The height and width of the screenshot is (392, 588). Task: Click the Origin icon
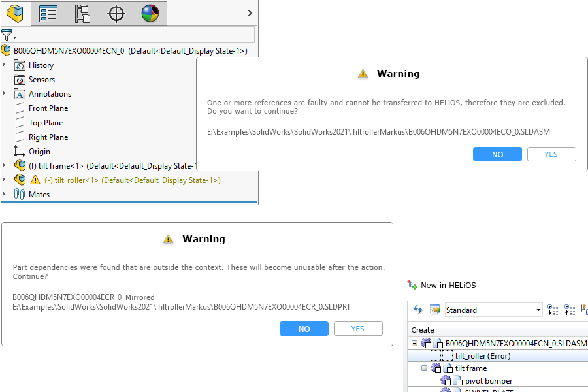[x=20, y=151]
